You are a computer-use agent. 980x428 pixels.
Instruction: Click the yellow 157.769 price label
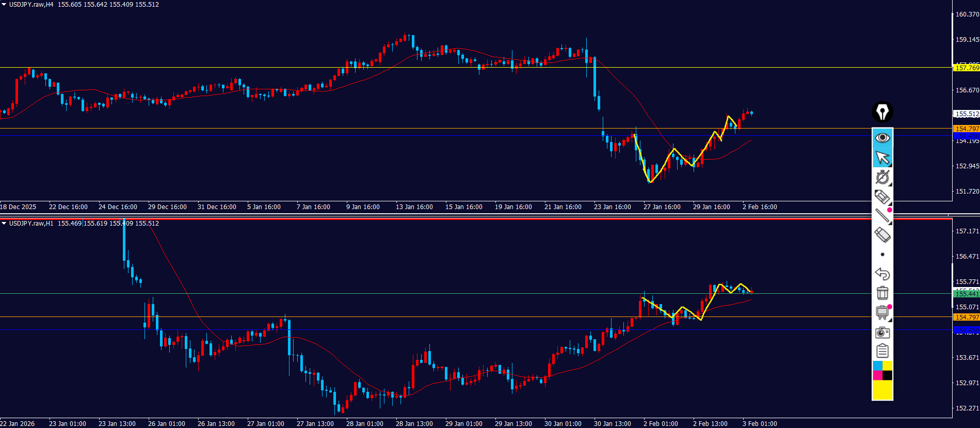click(966, 68)
